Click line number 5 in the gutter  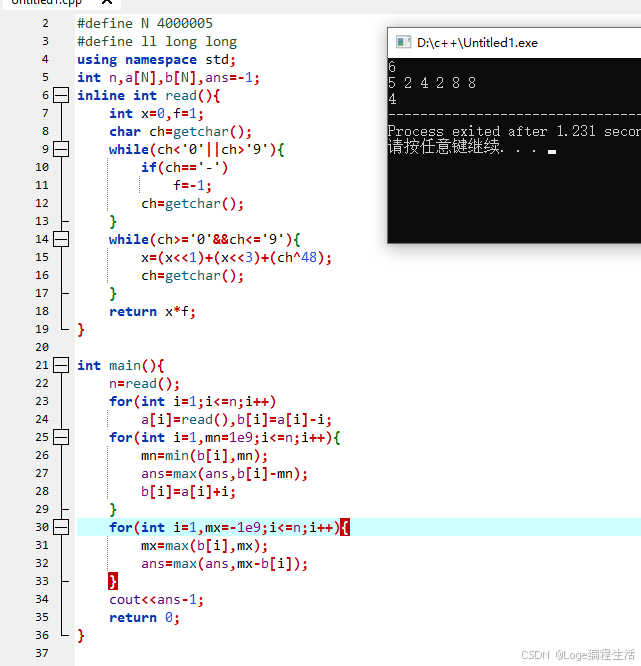pos(45,77)
